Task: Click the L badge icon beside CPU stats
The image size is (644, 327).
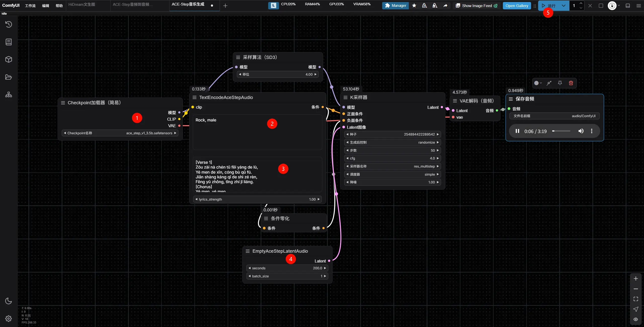Action: click(x=273, y=6)
